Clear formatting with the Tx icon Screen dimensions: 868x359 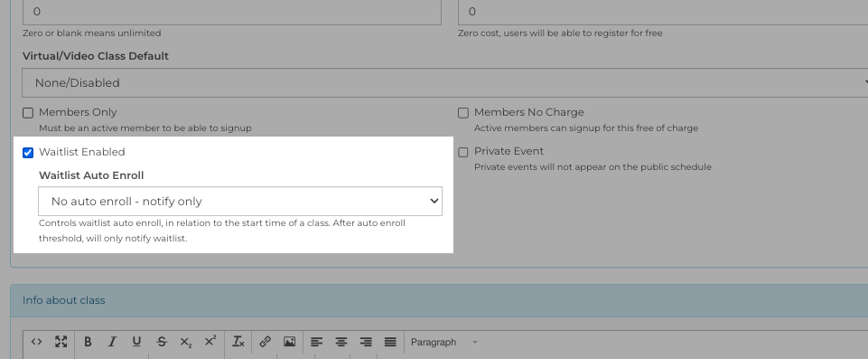[238, 342]
